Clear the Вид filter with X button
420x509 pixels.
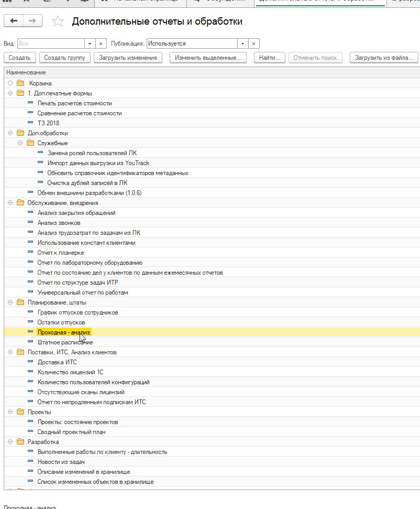[101, 44]
